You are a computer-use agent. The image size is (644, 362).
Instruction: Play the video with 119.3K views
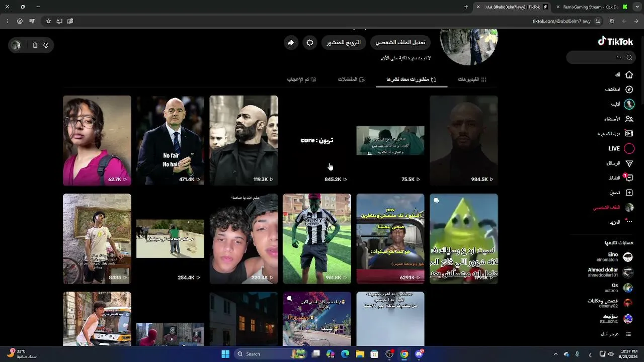click(x=244, y=140)
